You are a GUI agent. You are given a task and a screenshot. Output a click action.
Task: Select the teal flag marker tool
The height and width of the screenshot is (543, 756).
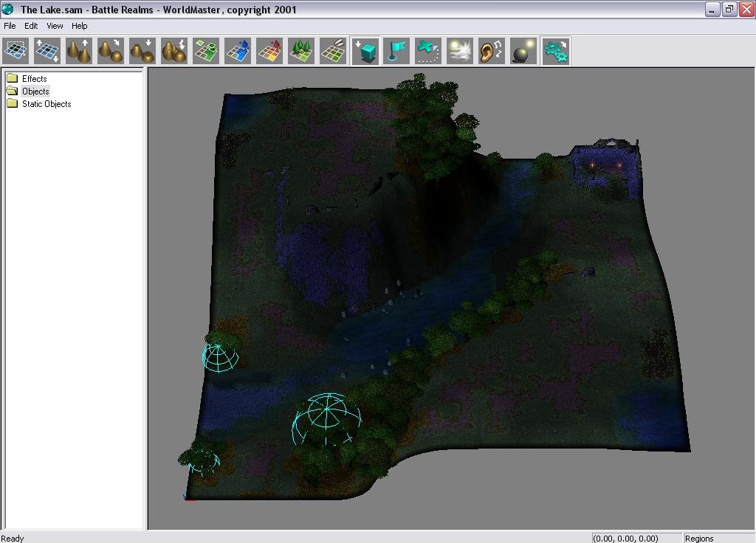[x=397, y=51]
